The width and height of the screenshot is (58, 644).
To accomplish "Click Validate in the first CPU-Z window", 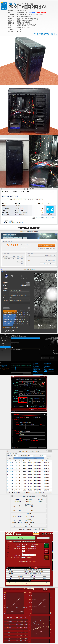I will [x=33, y=409].
